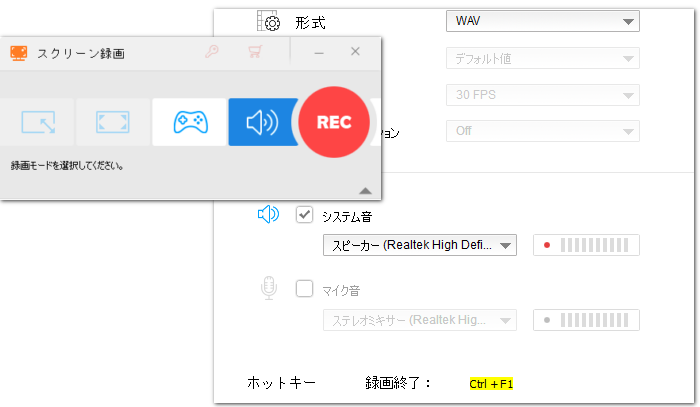Click the system sound speaker icon
The image size is (700, 407).
268,215
